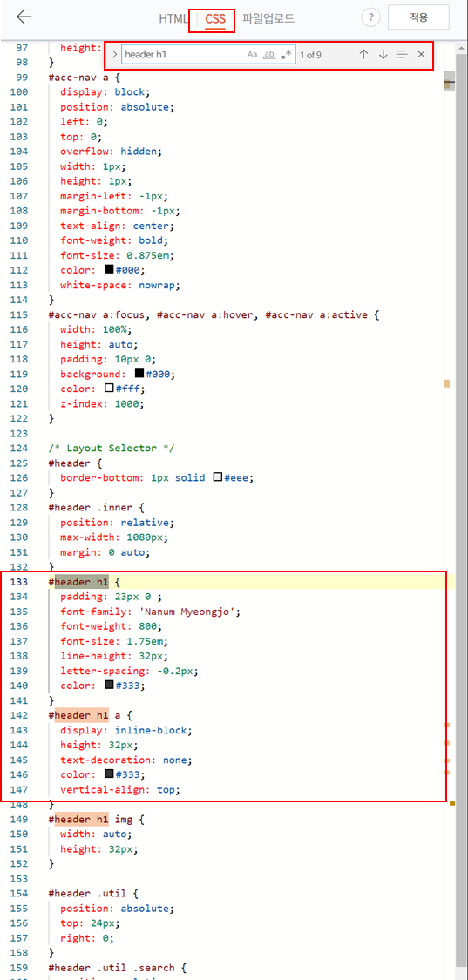Click the '#header h1 img {' selector line
Screen dimensions: 468x980
(97, 820)
